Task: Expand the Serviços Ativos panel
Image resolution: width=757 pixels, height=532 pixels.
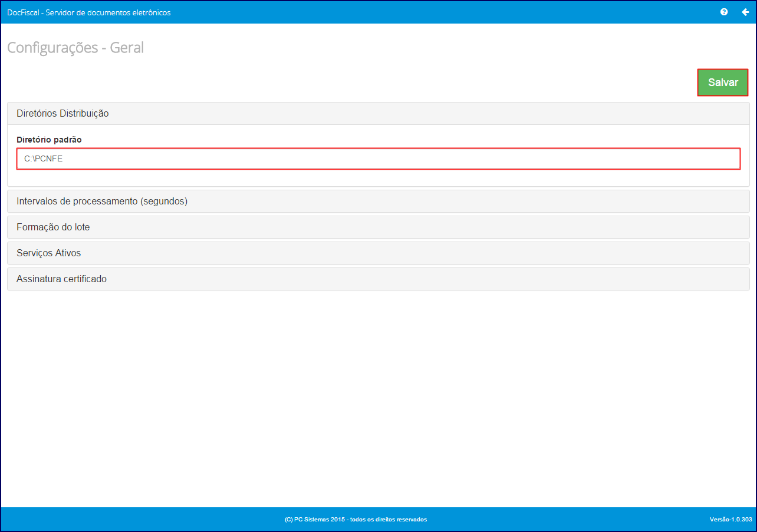Action: point(378,253)
